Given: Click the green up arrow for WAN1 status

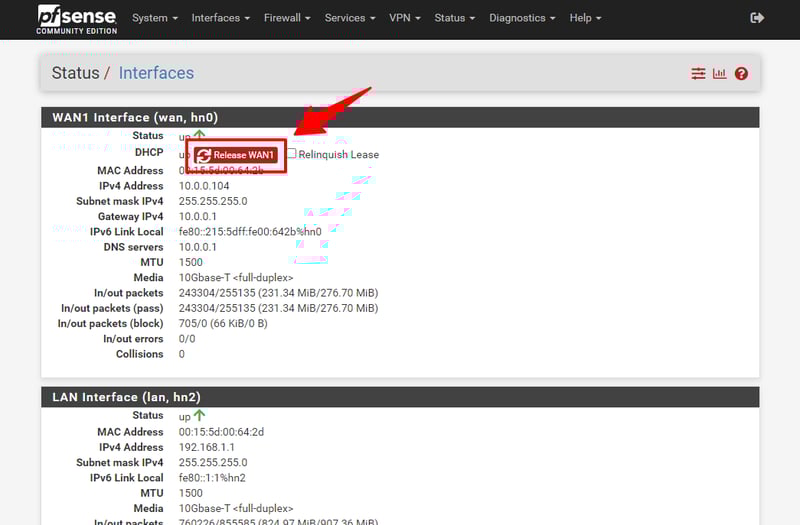Looking at the screenshot, I should 199,135.
